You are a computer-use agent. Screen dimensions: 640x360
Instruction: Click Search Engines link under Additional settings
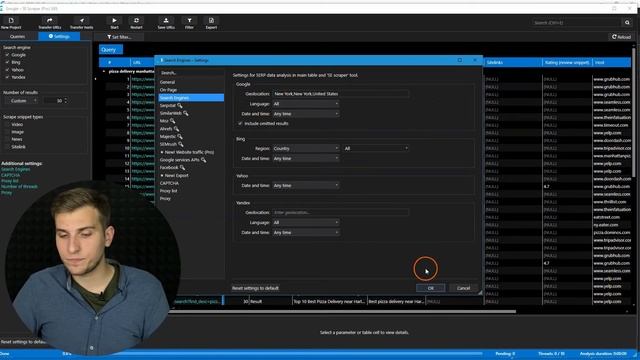16,169
